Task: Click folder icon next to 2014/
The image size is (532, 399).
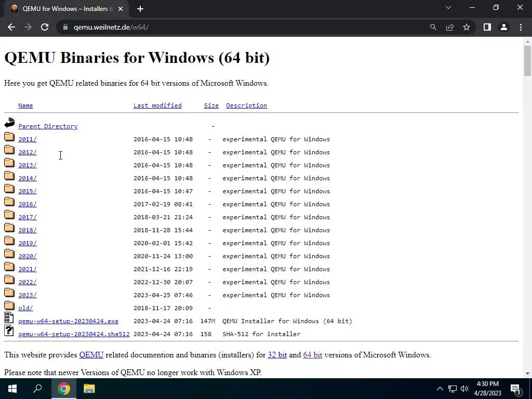Action: click(x=9, y=176)
